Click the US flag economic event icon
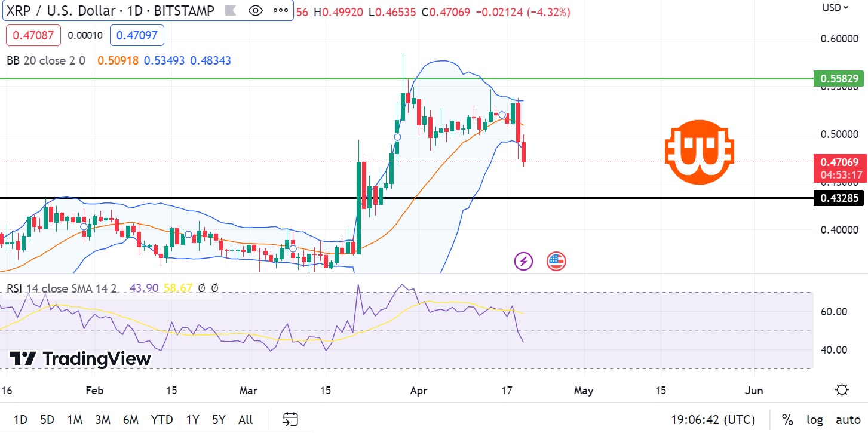Viewport: 868px width, 433px height. coord(556,261)
